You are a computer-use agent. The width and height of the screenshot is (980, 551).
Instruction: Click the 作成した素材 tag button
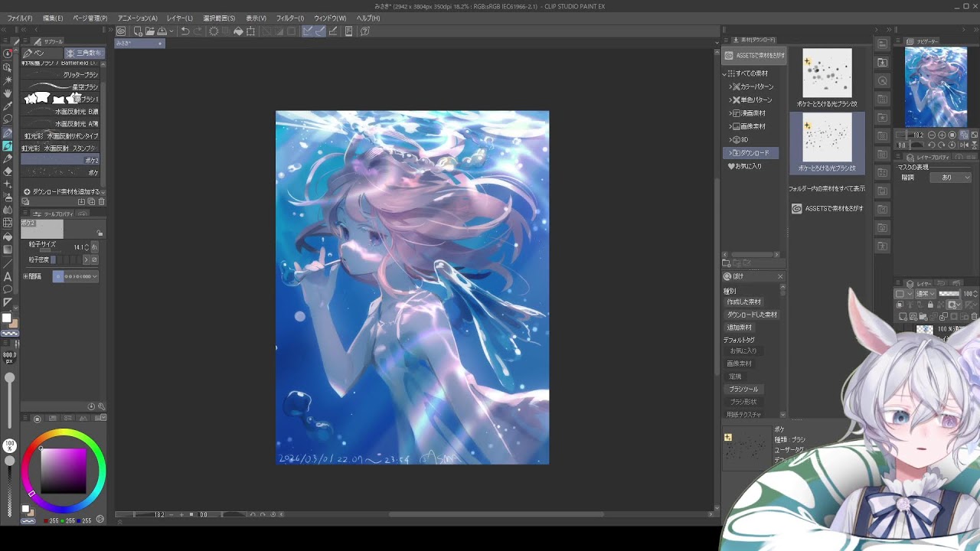tap(744, 302)
